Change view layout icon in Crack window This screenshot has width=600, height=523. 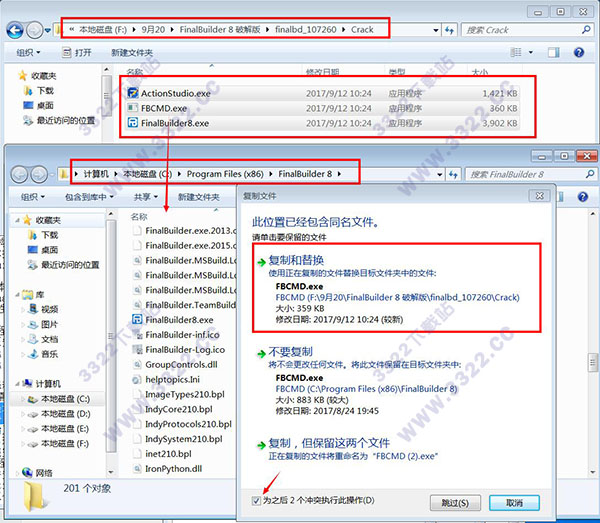pos(516,52)
